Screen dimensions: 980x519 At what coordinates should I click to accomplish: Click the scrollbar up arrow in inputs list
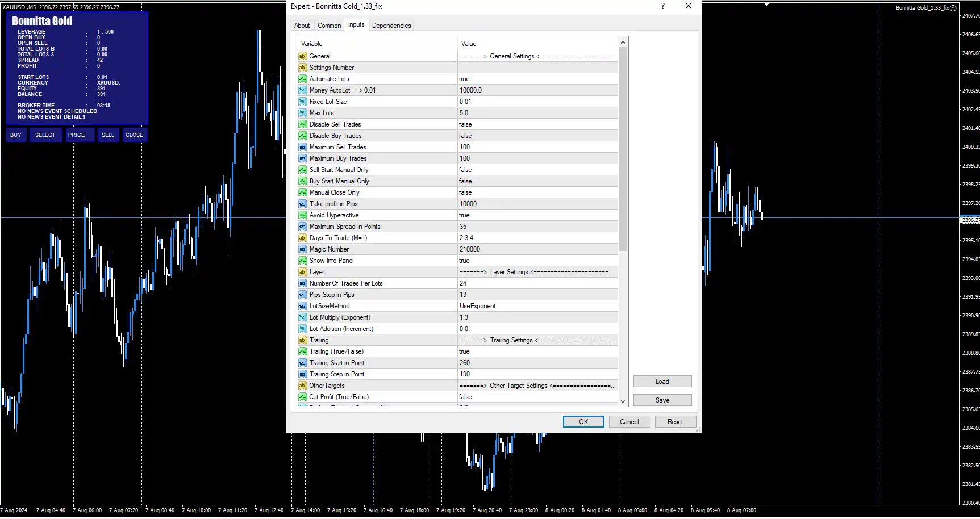[x=623, y=42]
